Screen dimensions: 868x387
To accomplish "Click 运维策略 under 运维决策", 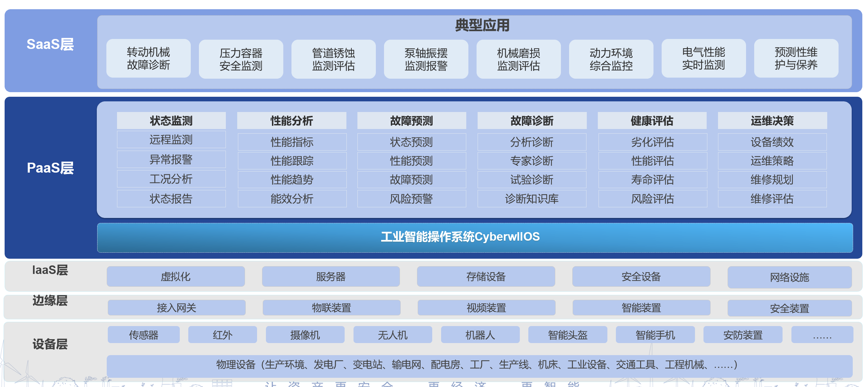I will click(772, 161).
